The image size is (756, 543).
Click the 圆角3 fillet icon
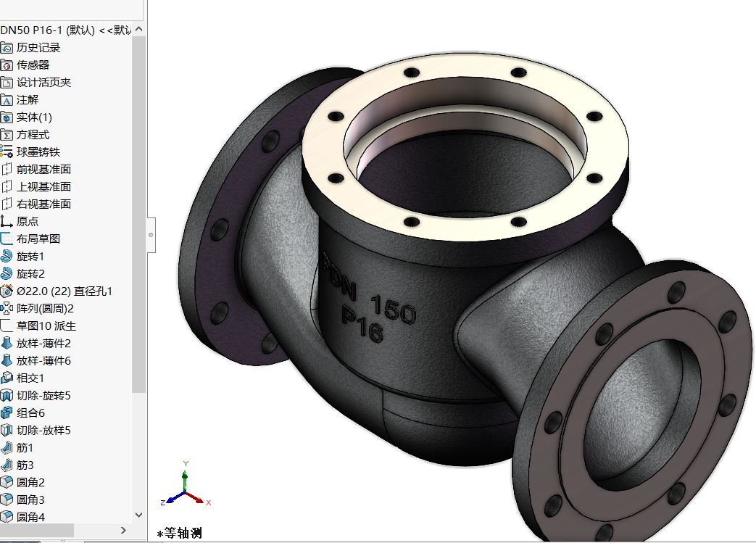coord(7,500)
